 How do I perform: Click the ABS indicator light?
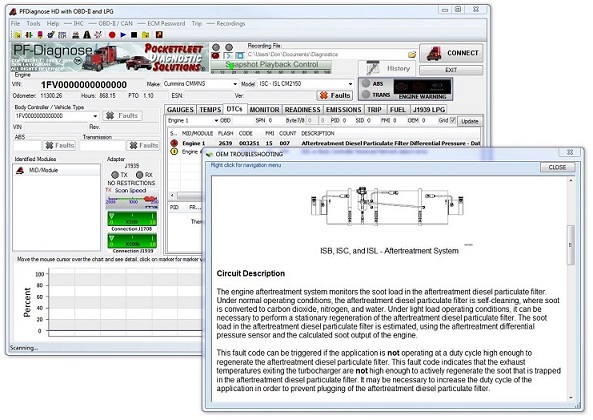(366, 83)
